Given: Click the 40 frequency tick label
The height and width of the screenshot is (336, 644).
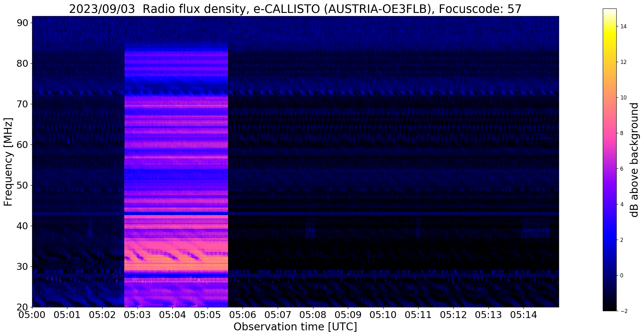Looking at the screenshot, I should pos(22,226).
